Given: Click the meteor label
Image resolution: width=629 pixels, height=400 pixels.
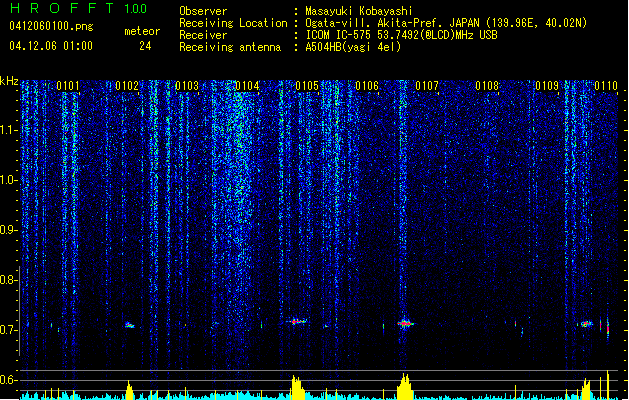Looking at the screenshot, I should tap(142, 31).
